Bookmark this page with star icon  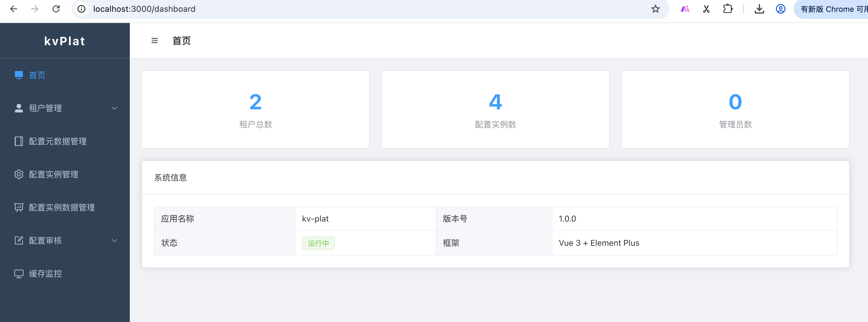[x=655, y=9]
